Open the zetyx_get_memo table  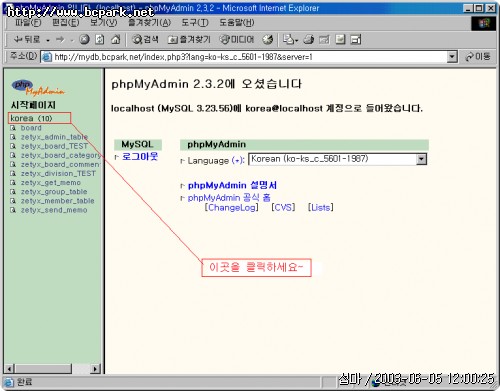coord(51,183)
